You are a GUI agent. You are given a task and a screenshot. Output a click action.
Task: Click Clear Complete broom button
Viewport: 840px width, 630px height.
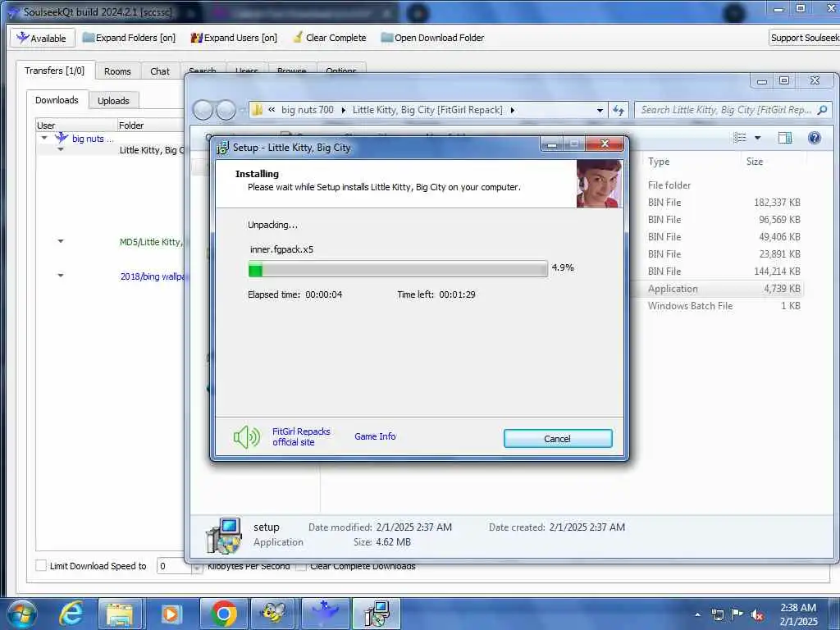pos(330,38)
